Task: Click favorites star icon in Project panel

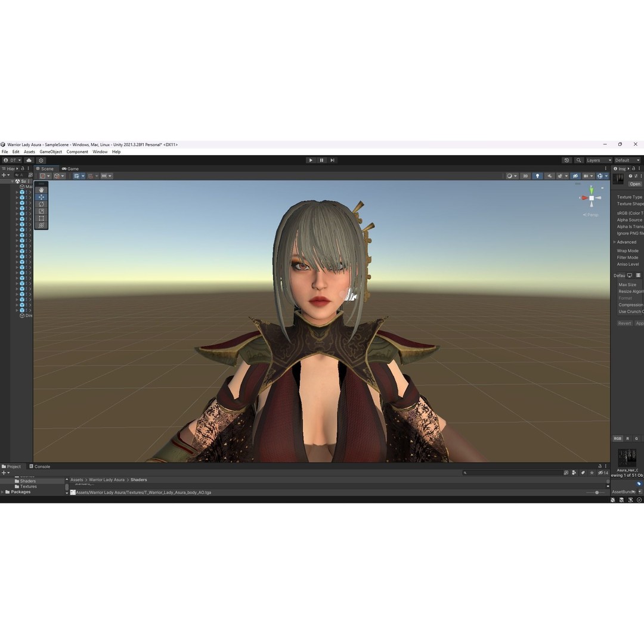Action: click(x=592, y=473)
